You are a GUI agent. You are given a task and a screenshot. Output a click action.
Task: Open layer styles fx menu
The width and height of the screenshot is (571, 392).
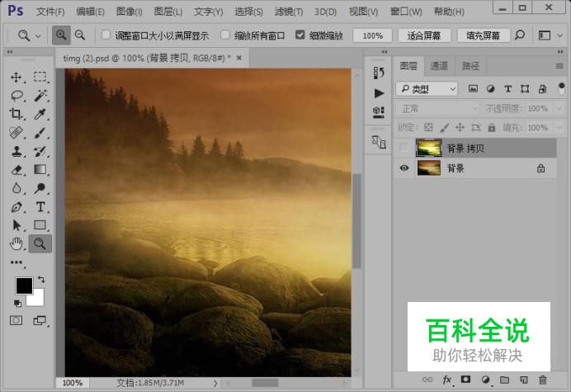[447, 380]
